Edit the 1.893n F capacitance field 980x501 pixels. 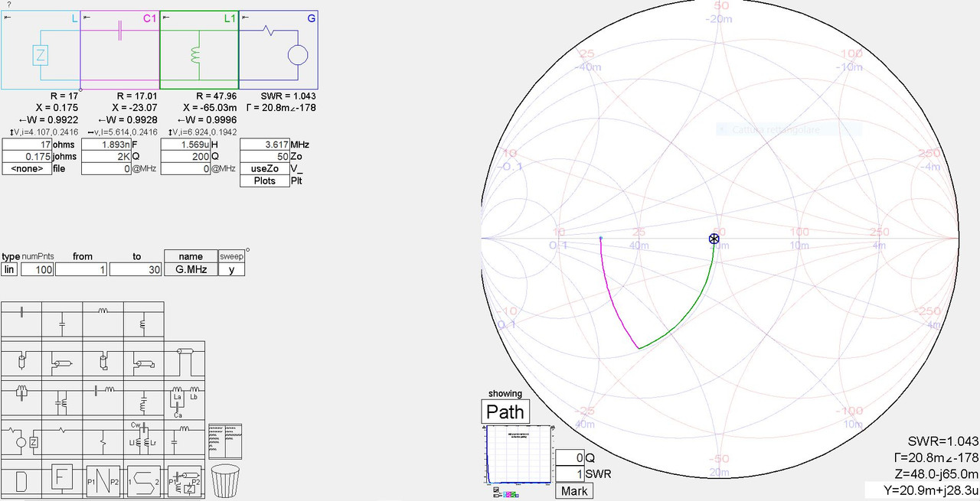tap(106, 144)
